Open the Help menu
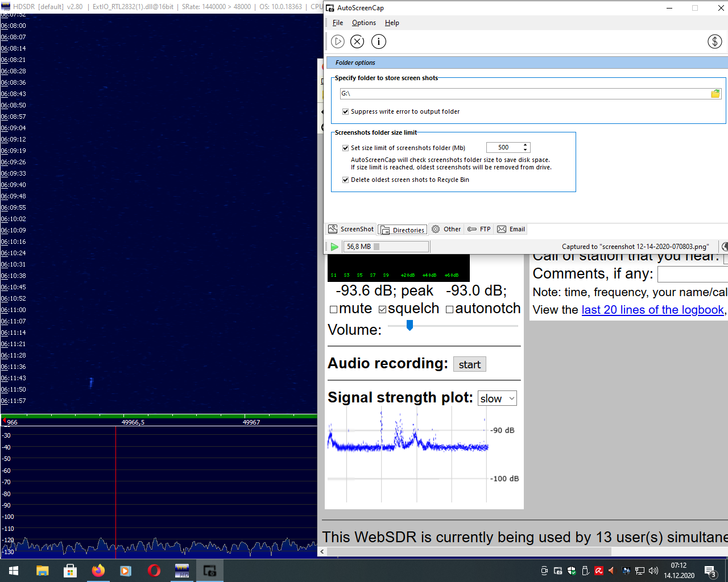 (392, 23)
